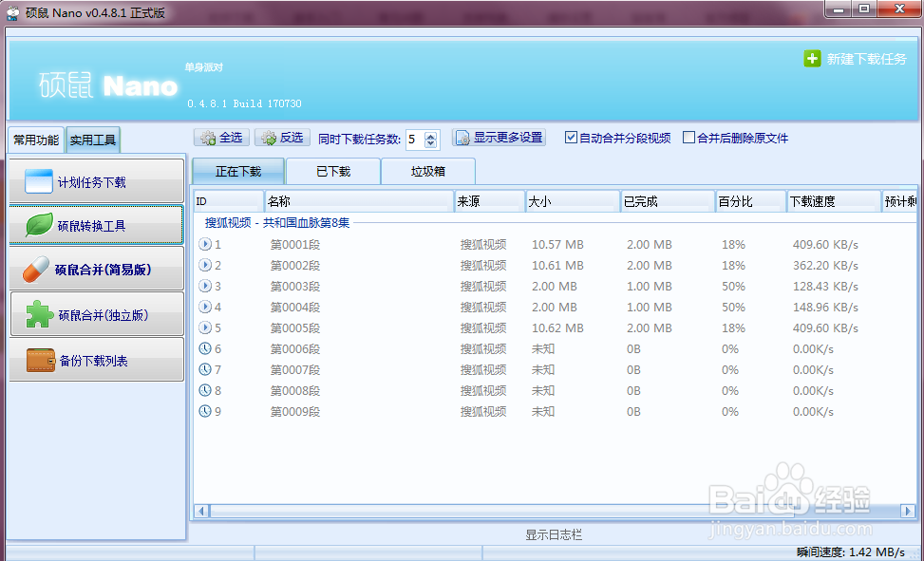
Task: Launch 硕鼠合并(独立版) merge tool
Action: pos(97,314)
